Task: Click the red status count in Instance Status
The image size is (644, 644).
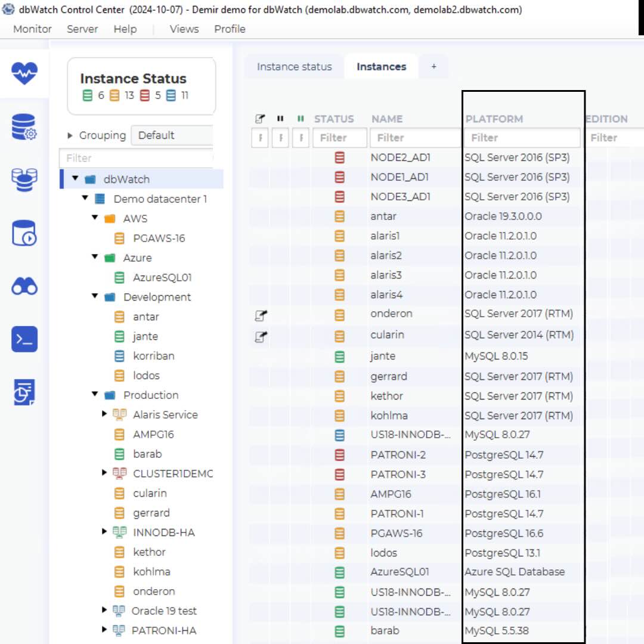Action: click(148, 95)
